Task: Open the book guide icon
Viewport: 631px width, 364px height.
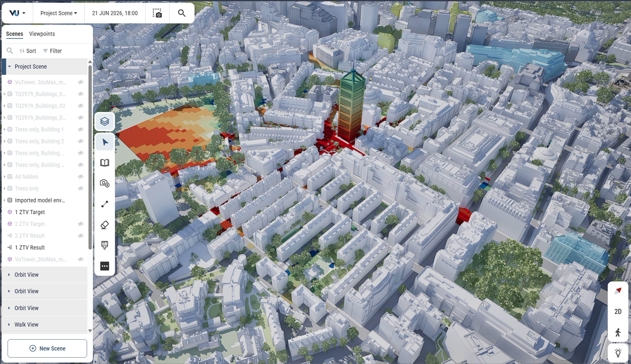Action: point(105,163)
